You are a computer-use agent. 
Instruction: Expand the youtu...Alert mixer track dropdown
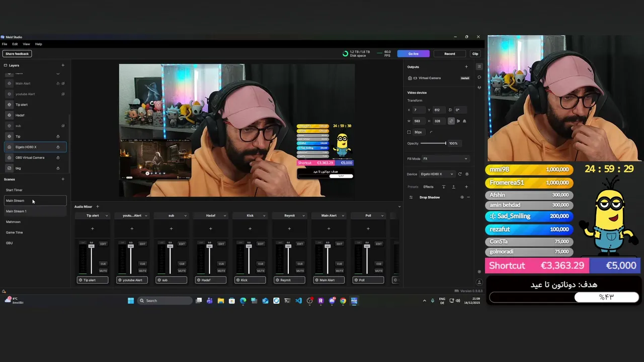[x=146, y=216]
